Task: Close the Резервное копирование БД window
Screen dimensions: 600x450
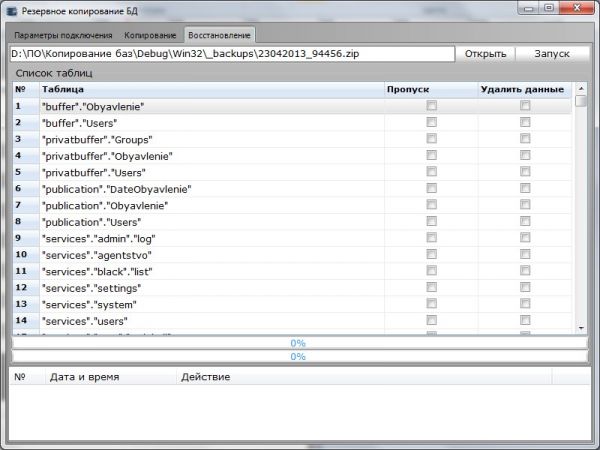Action: tap(577, 8)
